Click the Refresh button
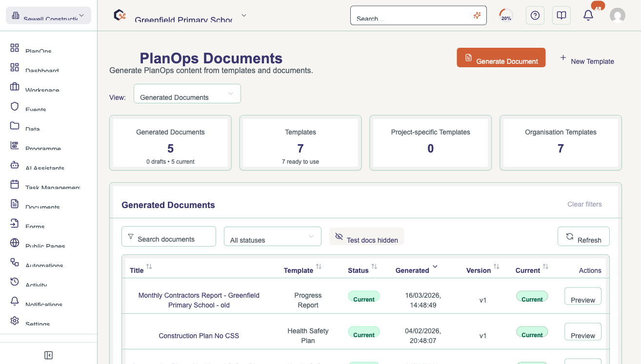641x364 pixels. pos(583,236)
